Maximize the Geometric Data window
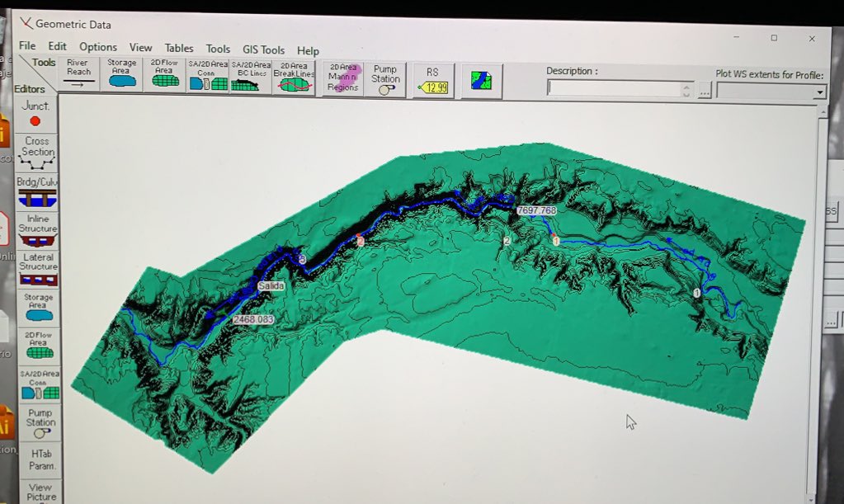 point(774,38)
